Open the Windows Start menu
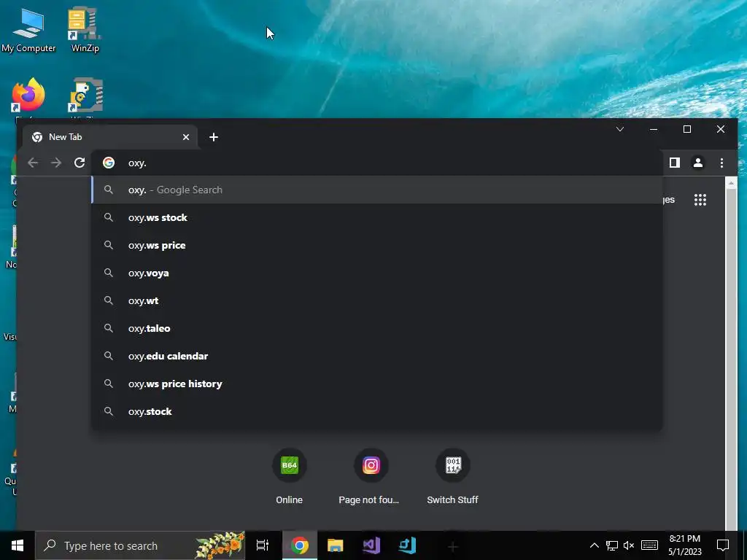The width and height of the screenshot is (747, 560). [x=18, y=545]
